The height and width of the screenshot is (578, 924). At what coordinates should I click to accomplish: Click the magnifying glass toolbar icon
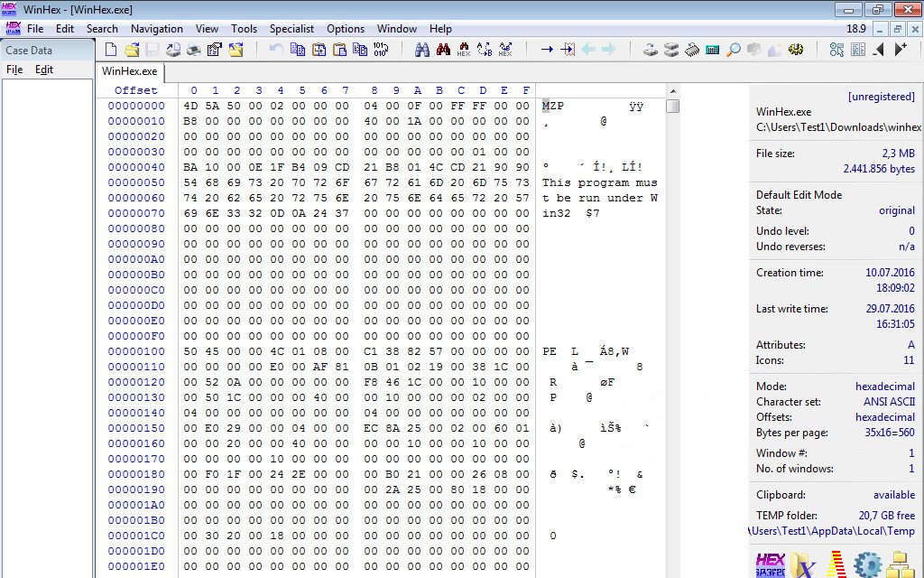coord(734,50)
